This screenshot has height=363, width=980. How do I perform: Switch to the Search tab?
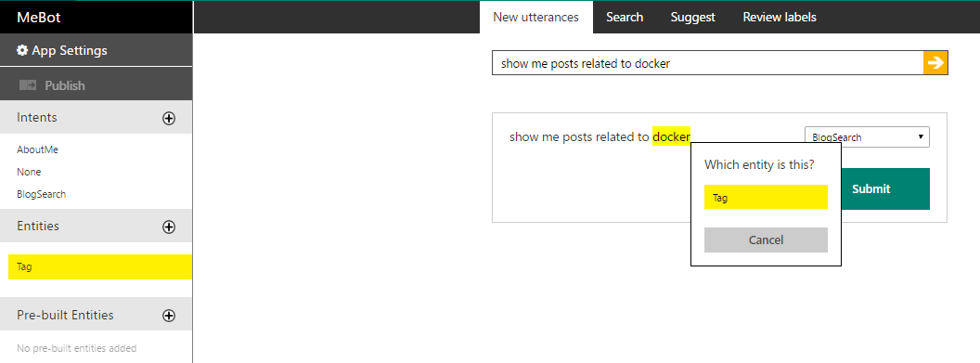[625, 18]
